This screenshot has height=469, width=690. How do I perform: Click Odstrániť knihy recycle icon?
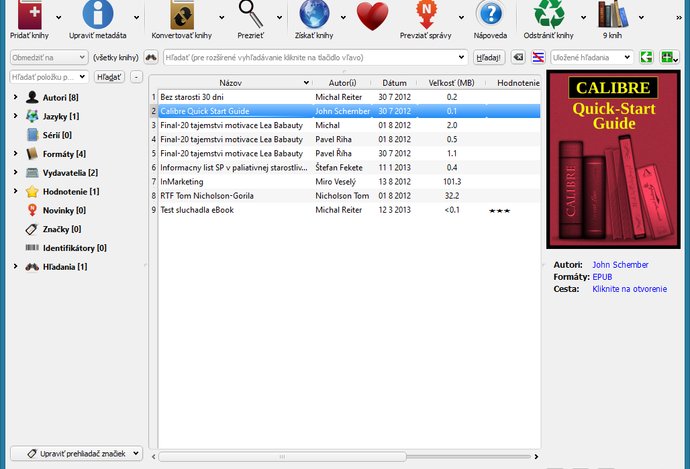coord(549,15)
